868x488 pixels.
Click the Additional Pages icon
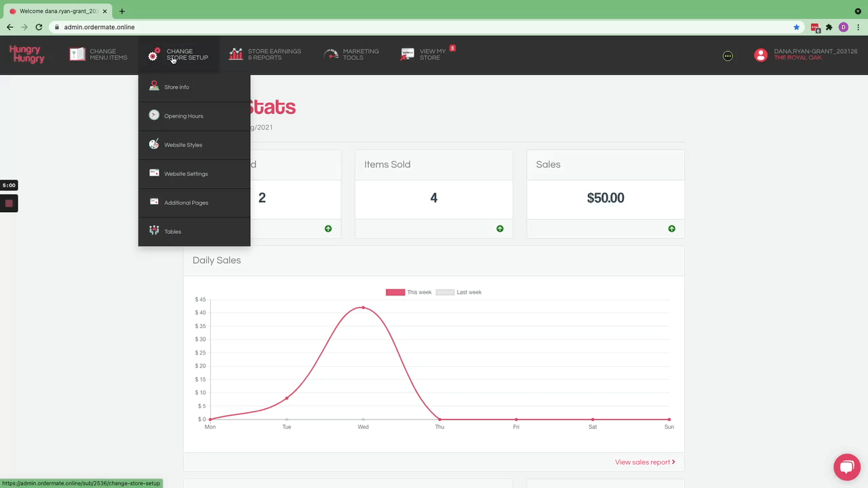(x=154, y=202)
